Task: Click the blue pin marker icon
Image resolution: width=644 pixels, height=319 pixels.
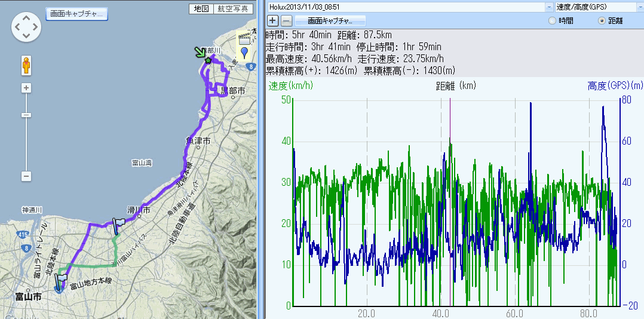Action: [x=244, y=53]
